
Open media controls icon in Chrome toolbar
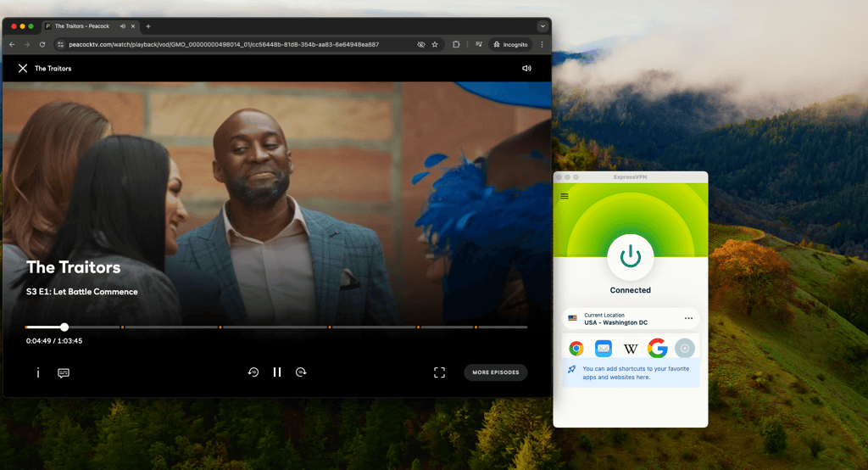[479, 44]
